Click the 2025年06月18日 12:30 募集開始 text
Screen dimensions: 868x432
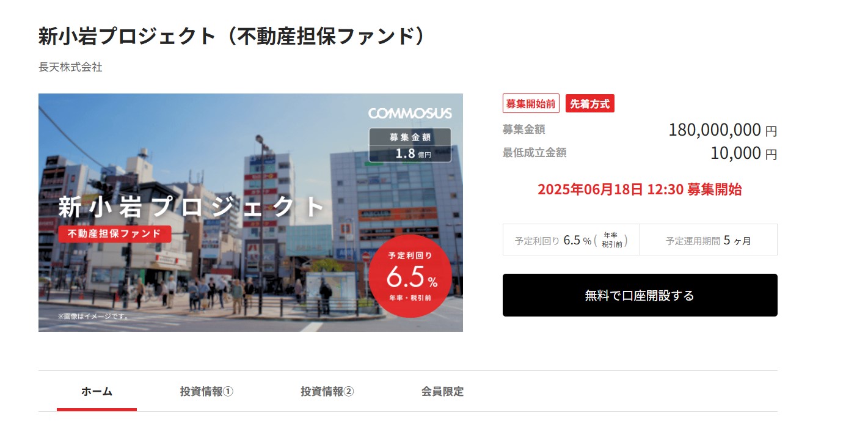click(x=640, y=189)
